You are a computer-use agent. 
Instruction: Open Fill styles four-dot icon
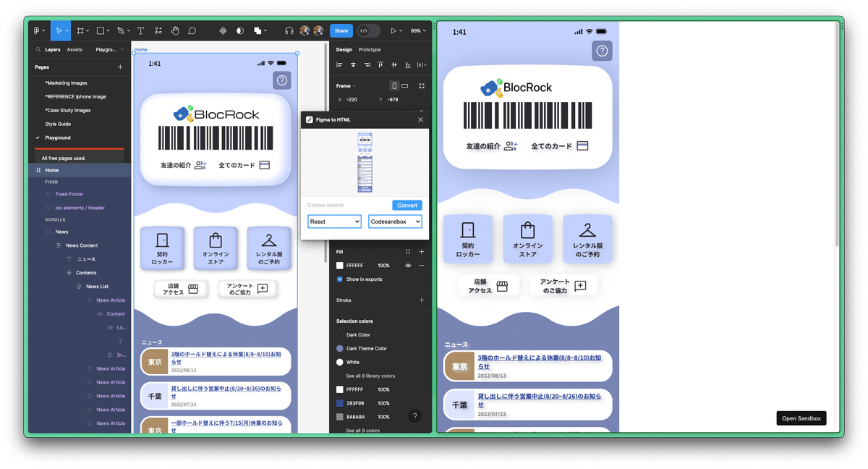[408, 252]
